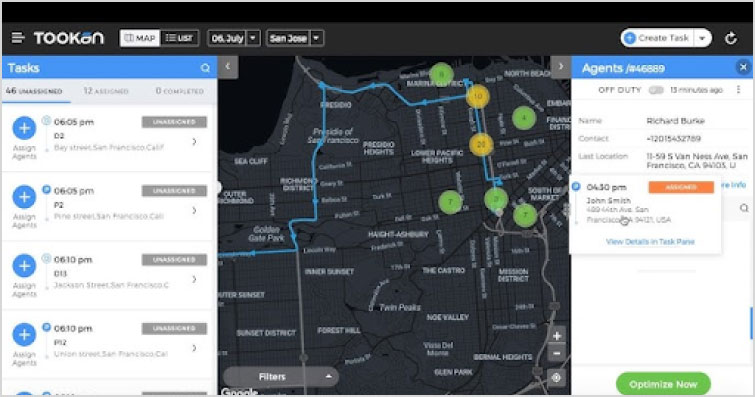
Task: Refresh the dashboard with reload icon
Action: click(x=731, y=38)
